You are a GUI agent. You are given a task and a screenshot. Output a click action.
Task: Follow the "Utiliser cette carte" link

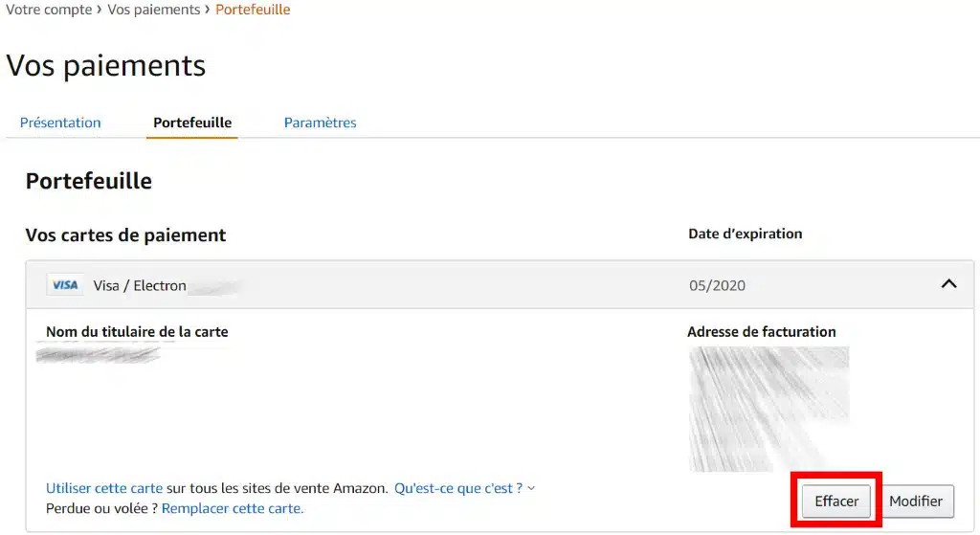104,488
